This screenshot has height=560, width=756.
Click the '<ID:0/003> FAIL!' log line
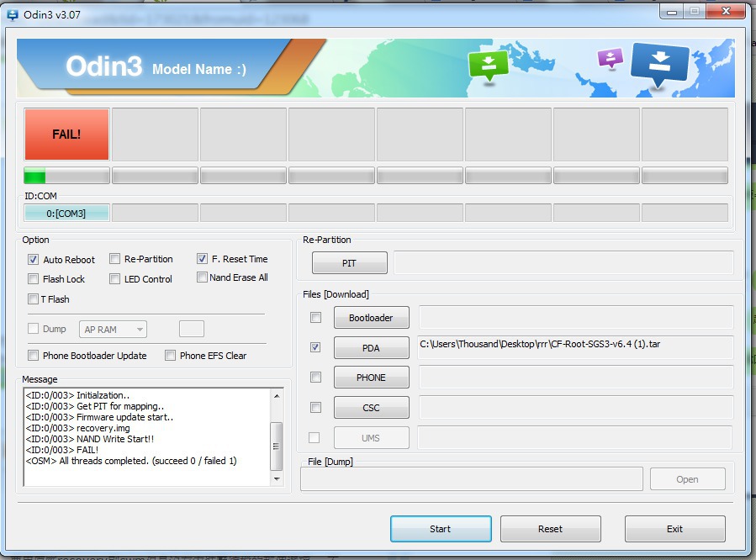pyautogui.click(x=61, y=450)
